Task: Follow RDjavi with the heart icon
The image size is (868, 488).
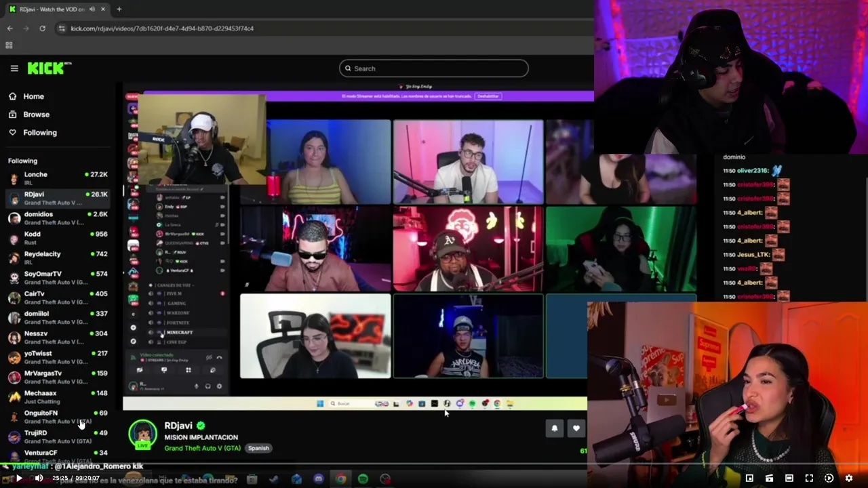Action: tap(576, 428)
